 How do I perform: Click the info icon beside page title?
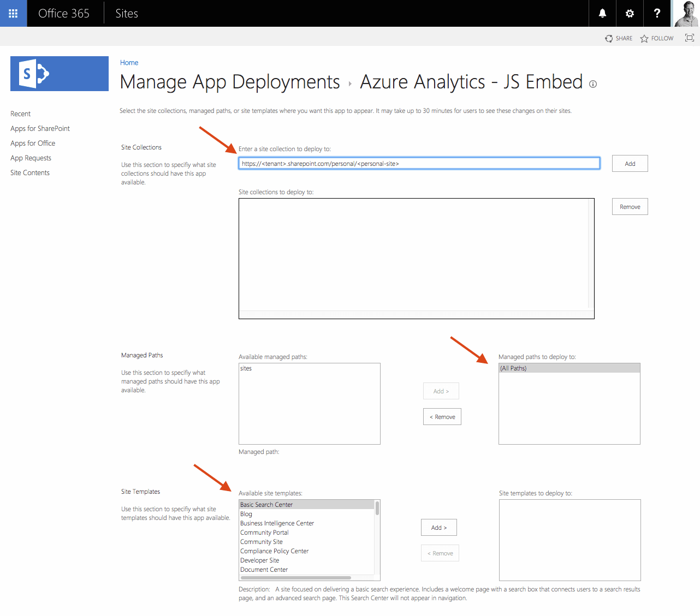point(593,84)
